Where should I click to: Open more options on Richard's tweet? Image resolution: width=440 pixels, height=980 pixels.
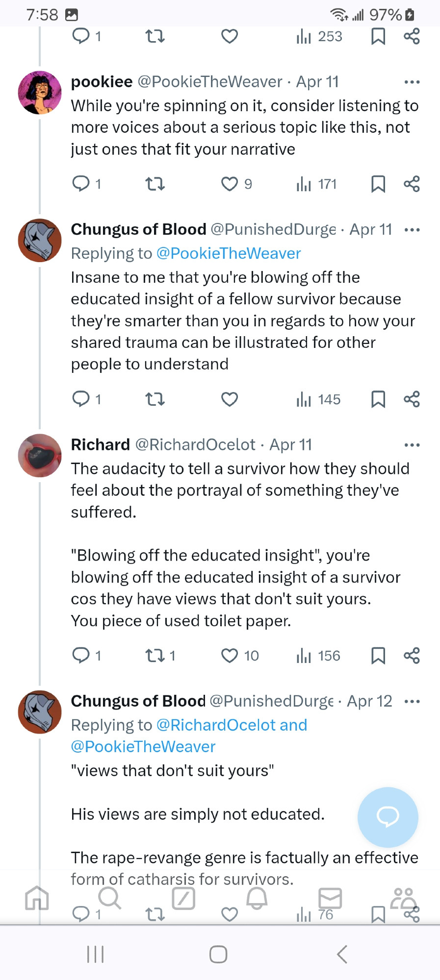pos(412,445)
